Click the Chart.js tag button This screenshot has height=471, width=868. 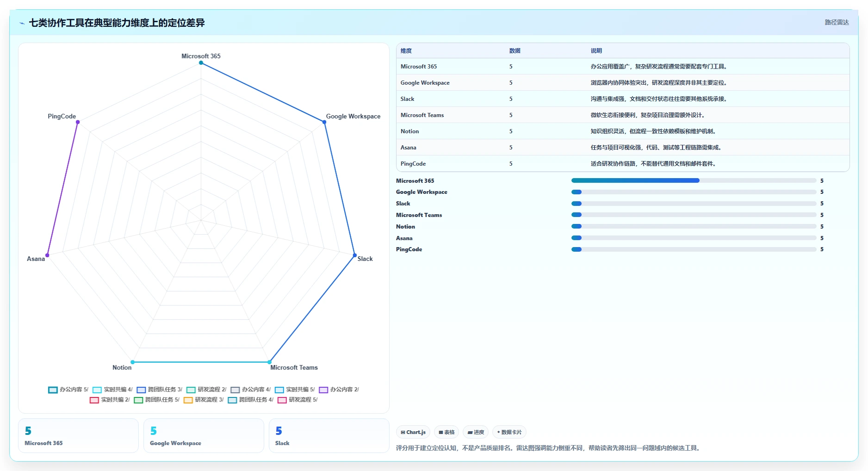pyautogui.click(x=413, y=432)
